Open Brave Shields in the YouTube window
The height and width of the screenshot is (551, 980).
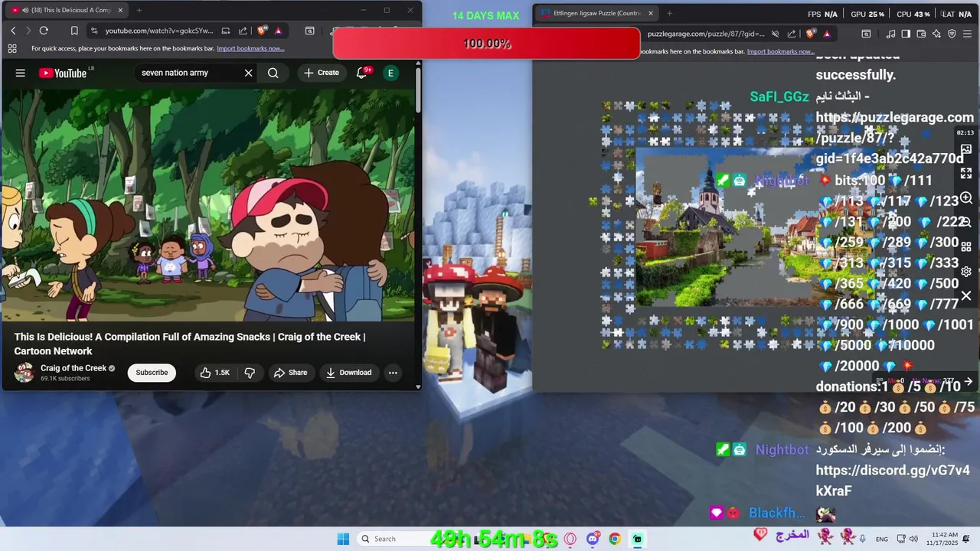point(262,31)
